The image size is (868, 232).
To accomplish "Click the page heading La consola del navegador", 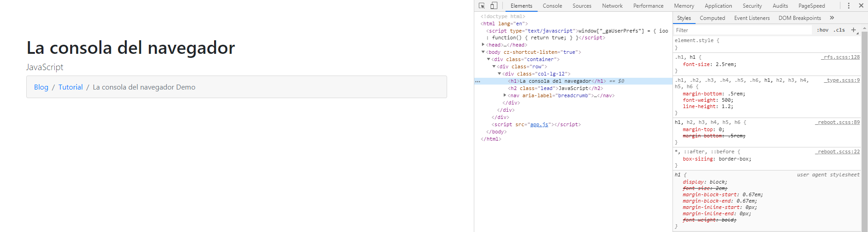I will point(131,47).
